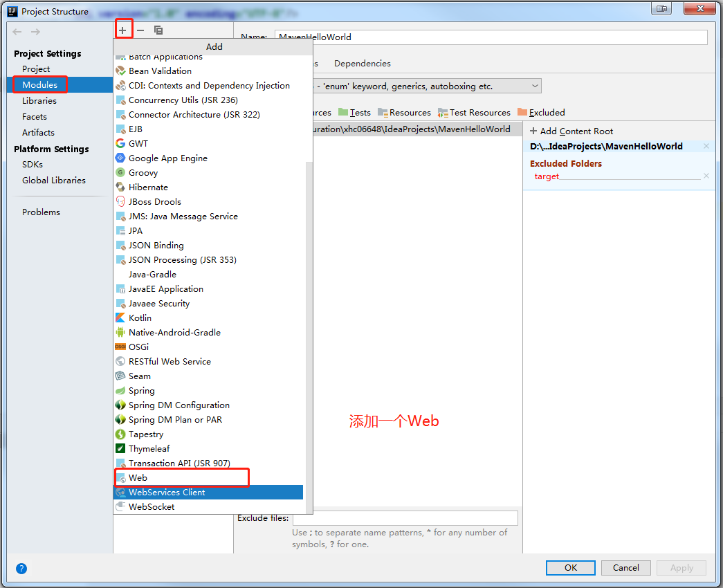Choose JSON Binding from the Add list
This screenshot has width=723, height=588.
pos(208,246)
